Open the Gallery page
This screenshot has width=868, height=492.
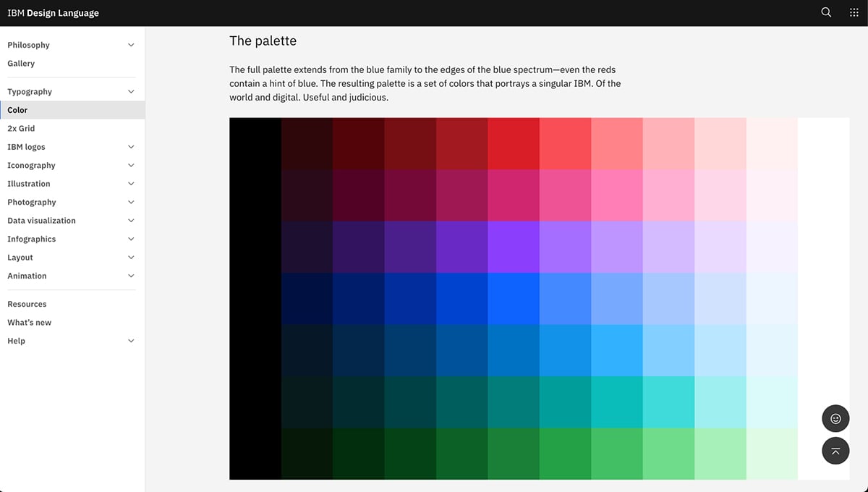[21, 63]
